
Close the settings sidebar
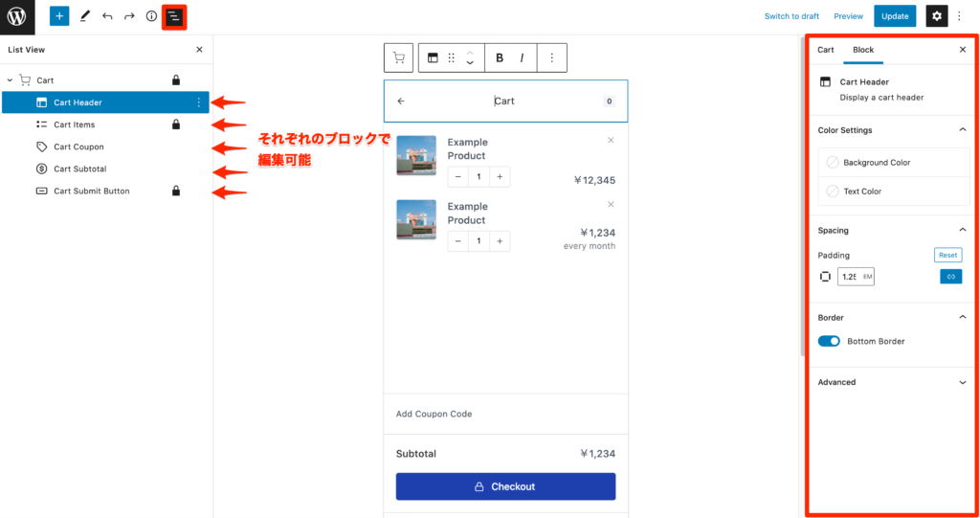[963, 50]
